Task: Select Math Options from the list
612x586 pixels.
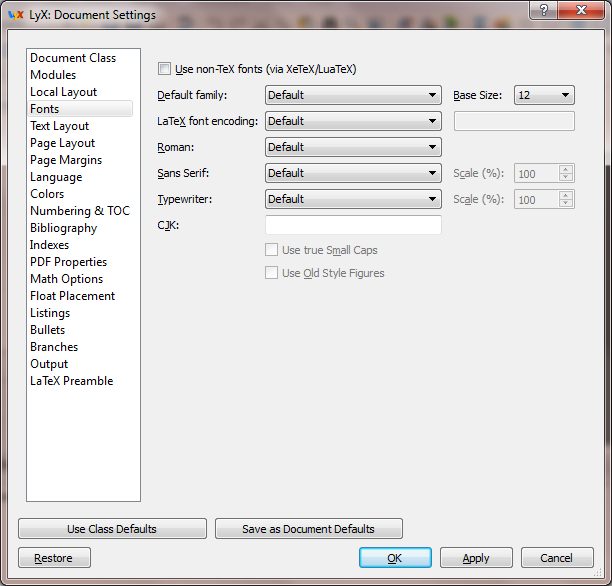Action: pyautogui.click(x=67, y=279)
